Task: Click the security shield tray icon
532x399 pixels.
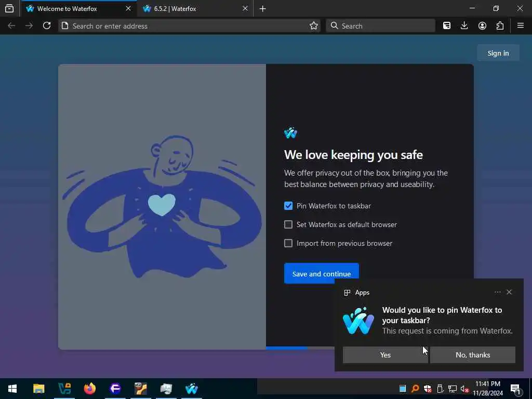Action: tap(428, 389)
